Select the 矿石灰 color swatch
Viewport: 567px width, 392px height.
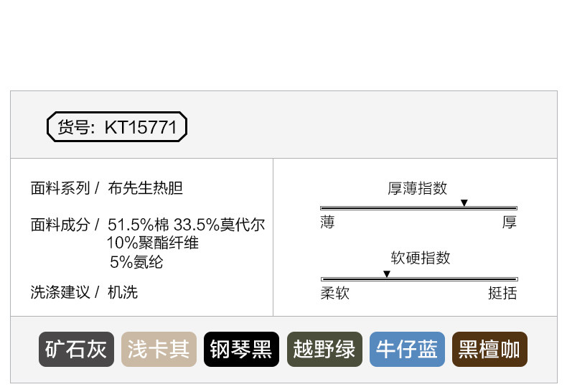(76, 350)
